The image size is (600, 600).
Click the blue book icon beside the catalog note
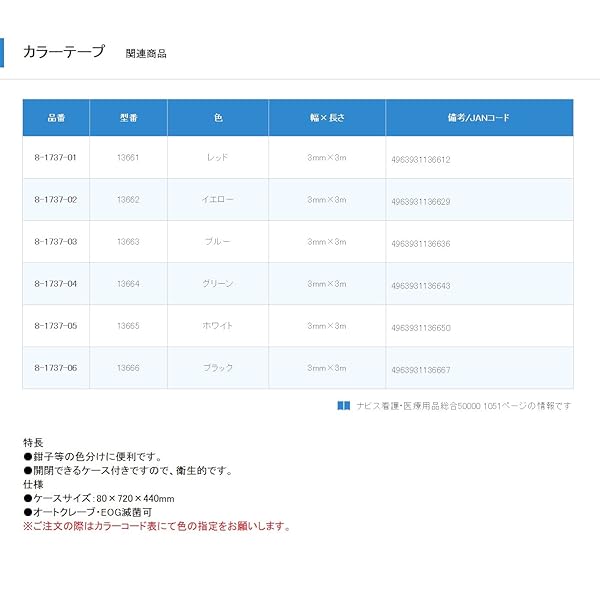point(343,406)
